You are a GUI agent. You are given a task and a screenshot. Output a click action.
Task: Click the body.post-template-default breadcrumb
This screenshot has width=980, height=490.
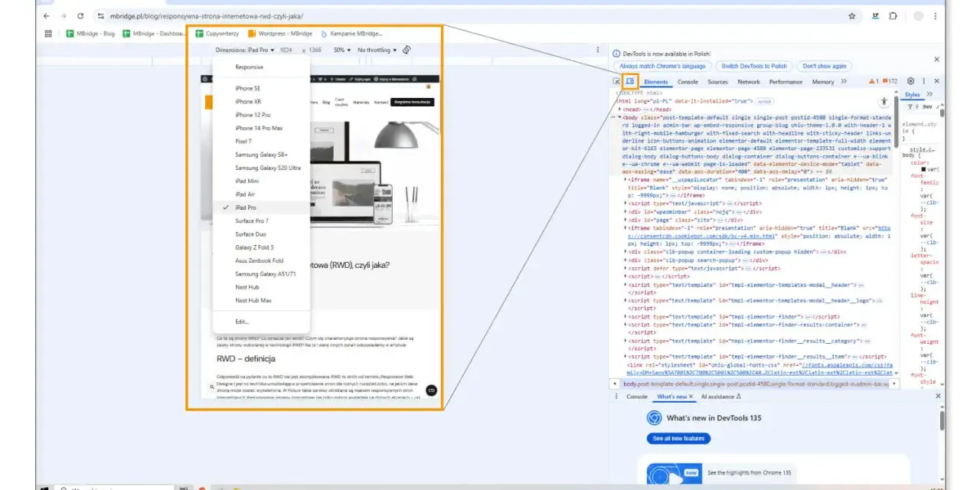pos(755,384)
